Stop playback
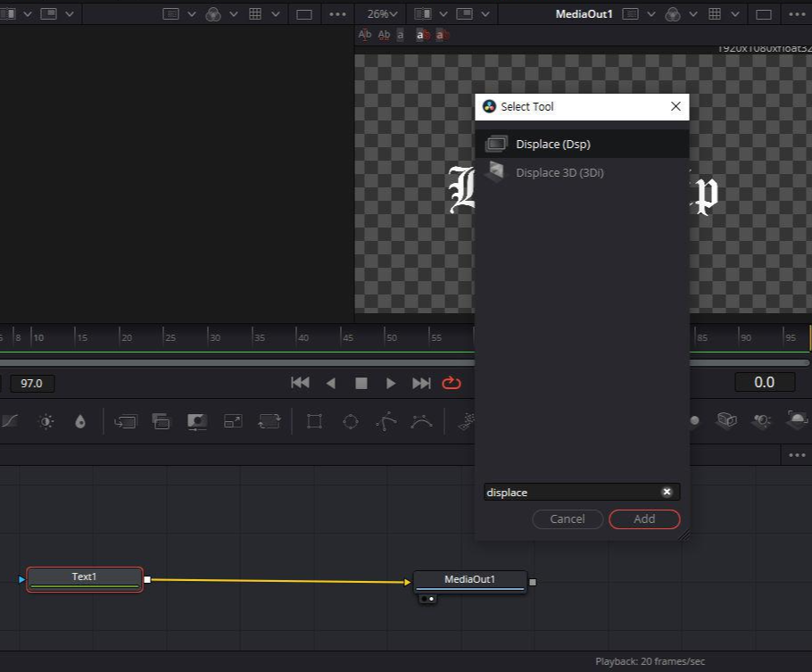The height and width of the screenshot is (672, 812). 361,383
